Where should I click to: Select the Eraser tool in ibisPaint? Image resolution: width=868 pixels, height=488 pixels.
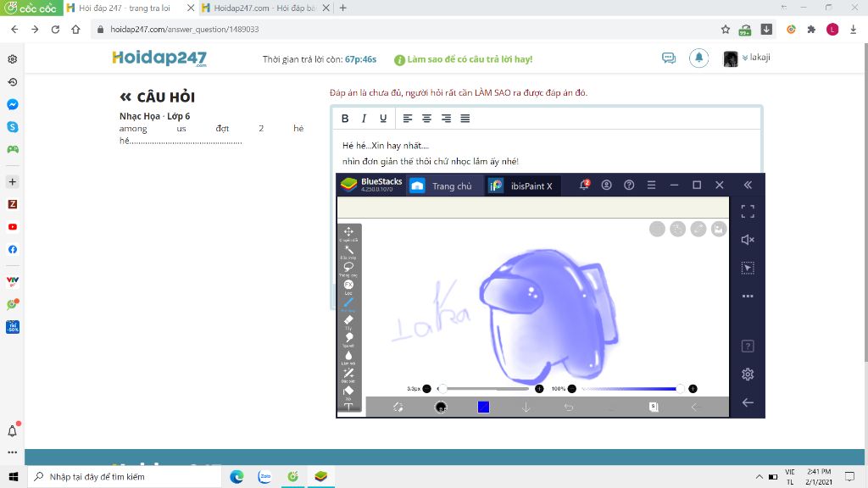(x=348, y=319)
